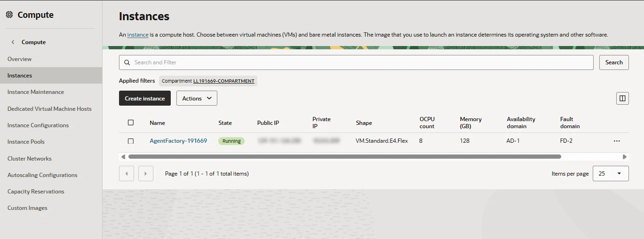The width and height of the screenshot is (644, 239).
Task: Click the Instances page heading
Action: pyautogui.click(x=144, y=16)
